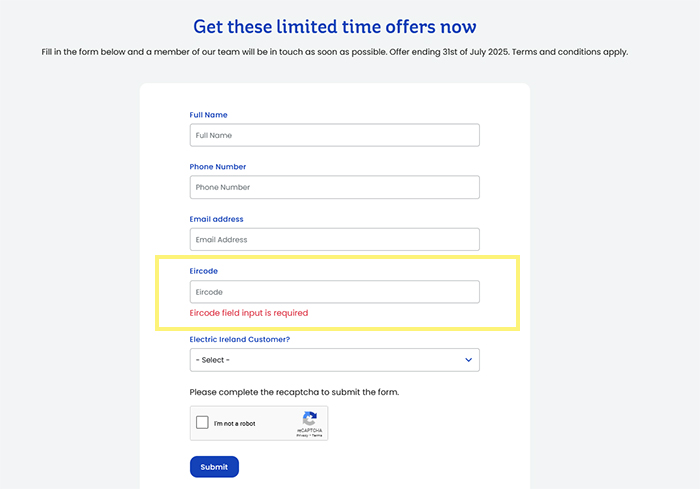Open the reCAPTCHA Terms link
Screen dimensions: 700x489
(x=317, y=436)
